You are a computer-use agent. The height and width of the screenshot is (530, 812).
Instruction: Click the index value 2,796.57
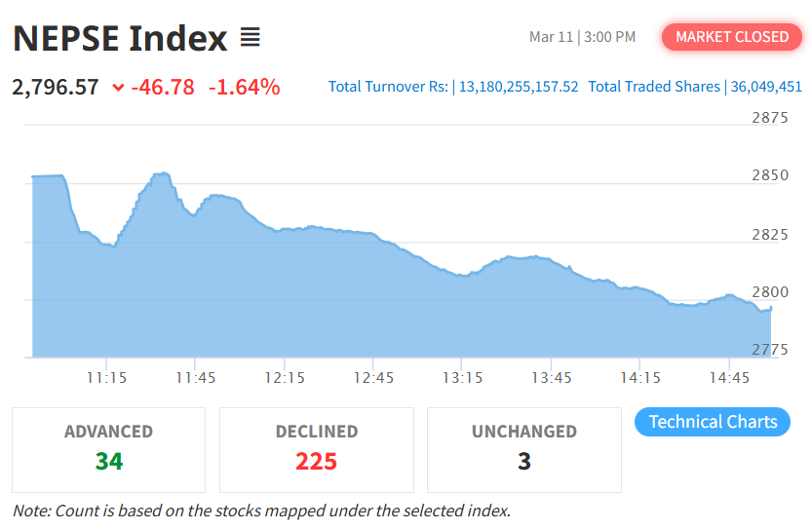click(x=56, y=87)
